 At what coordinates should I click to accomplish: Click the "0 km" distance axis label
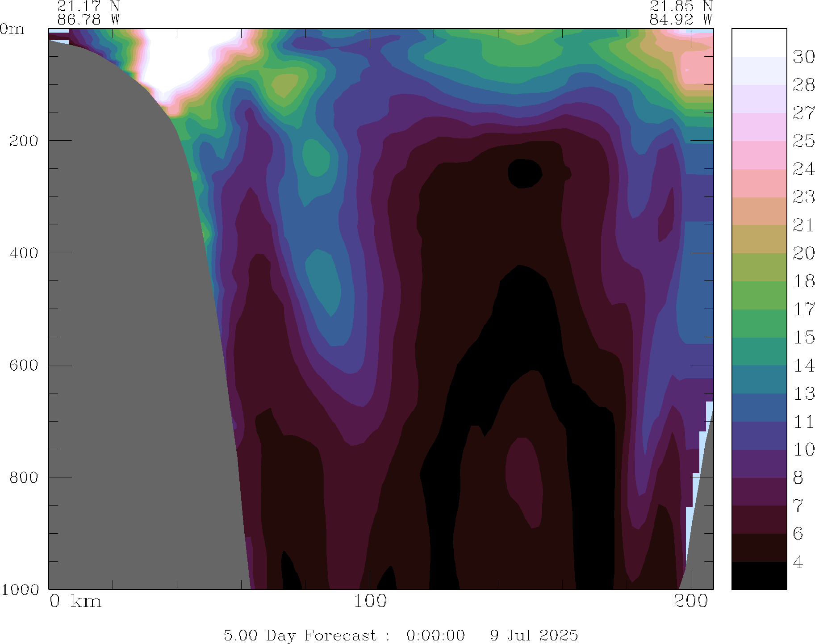point(75,602)
